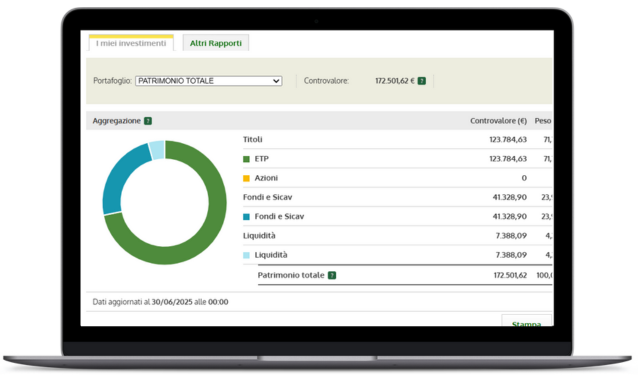This screenshot has height=386, width=638.
Task: Select the Patrimonio totale label
Action: click(x=291, y=275)
